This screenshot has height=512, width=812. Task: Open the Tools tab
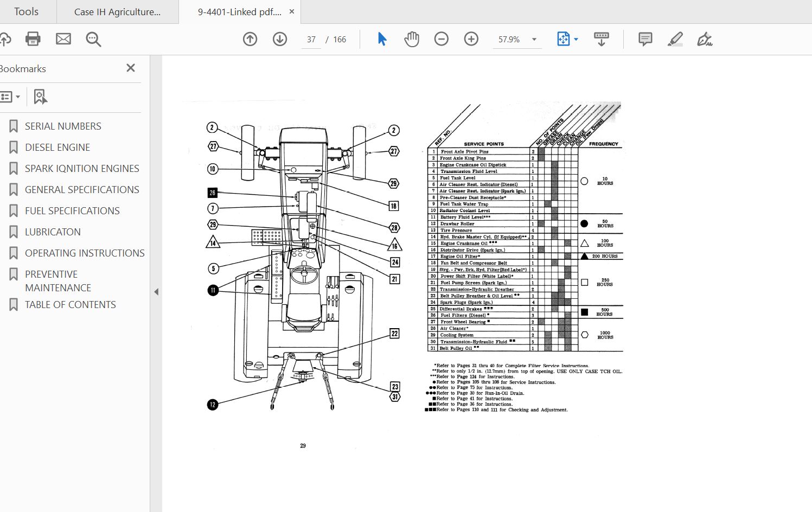pyautogui.click(x=26, y=12)
